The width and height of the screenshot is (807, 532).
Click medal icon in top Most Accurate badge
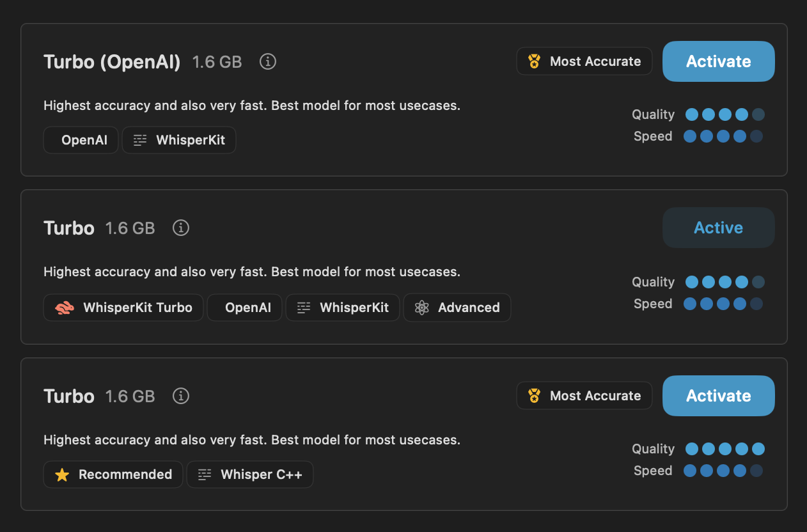coord(534,61)
